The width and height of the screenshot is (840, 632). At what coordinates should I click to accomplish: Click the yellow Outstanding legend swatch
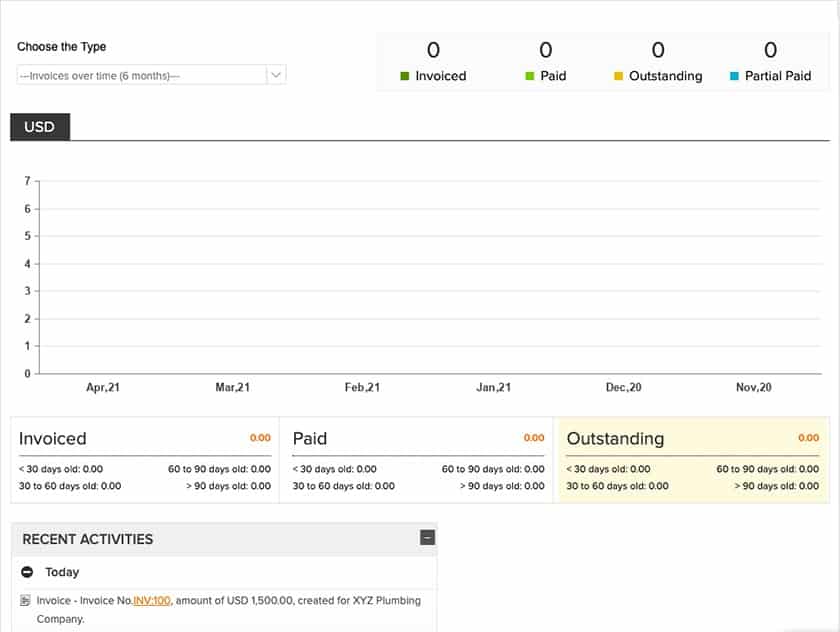[x=617, y=75]
